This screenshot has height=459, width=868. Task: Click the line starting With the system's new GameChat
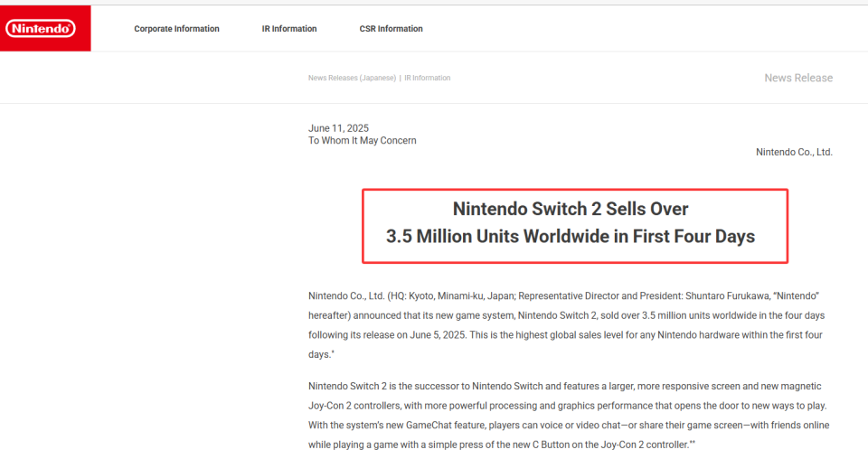[x=569, y=426]
